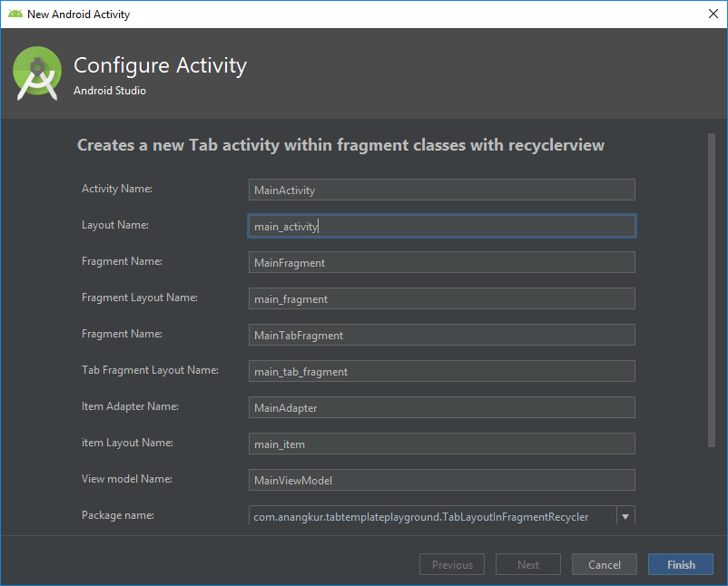Close the New Android Activity dialog
This screenshot has height=586, width=728.
click(x=713, y=14)
